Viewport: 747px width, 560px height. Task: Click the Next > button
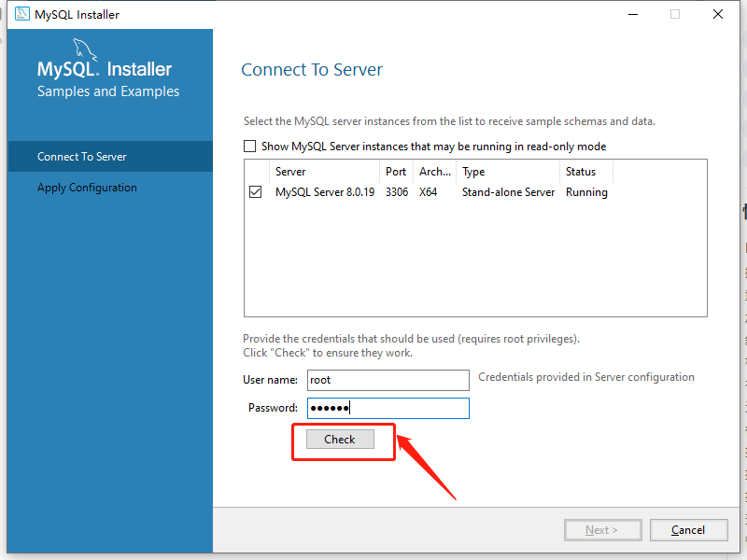(x=603, y=530)
